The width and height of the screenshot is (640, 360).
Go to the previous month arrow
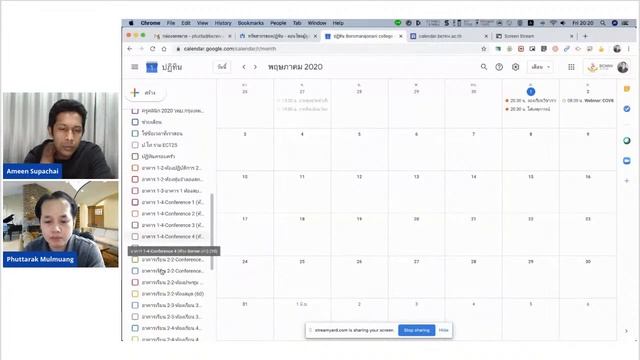tap(244, 67)
